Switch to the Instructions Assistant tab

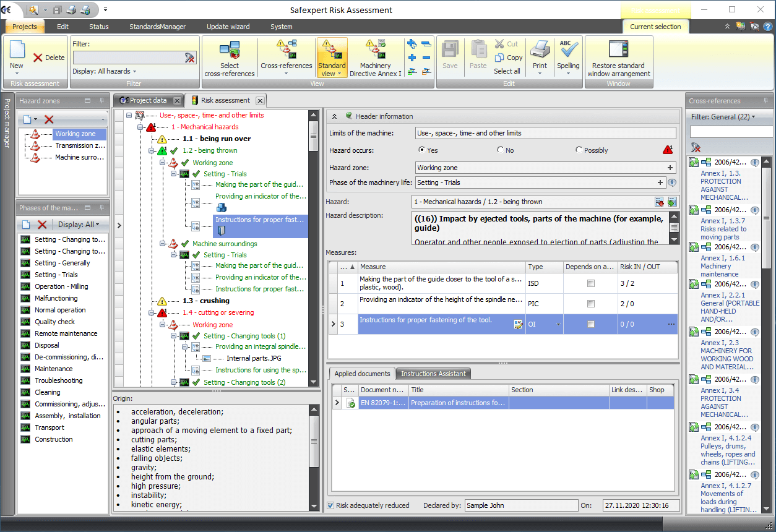(x=433, y=374)
